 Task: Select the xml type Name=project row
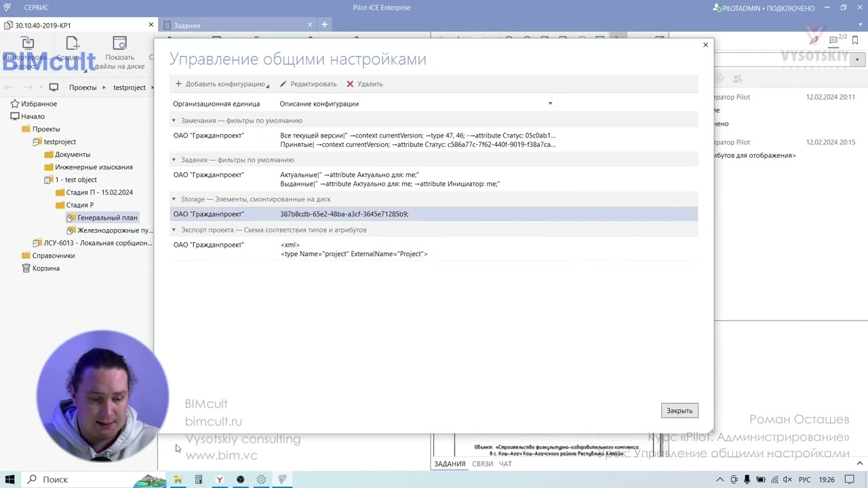(434, 249)
